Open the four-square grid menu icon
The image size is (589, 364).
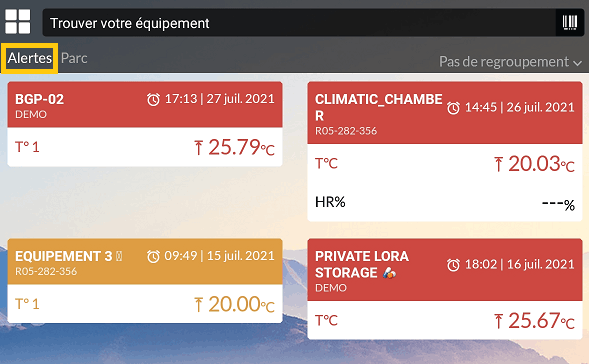point(18,22)
